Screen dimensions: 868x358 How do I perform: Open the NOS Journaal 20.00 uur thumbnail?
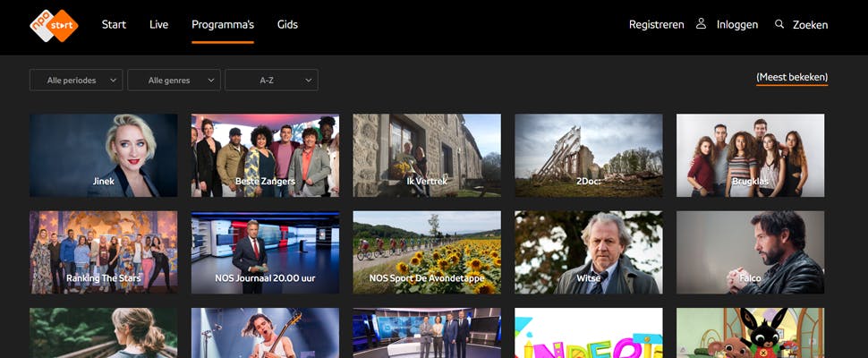coord(265,252)
